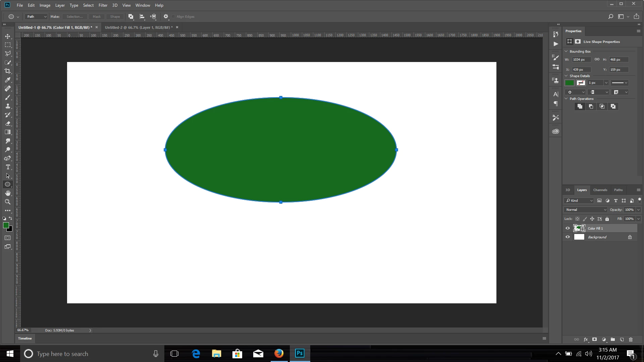This screenshot has width=644, height=362.
Task: Hide the Background layer
Action: pos(568,237)
